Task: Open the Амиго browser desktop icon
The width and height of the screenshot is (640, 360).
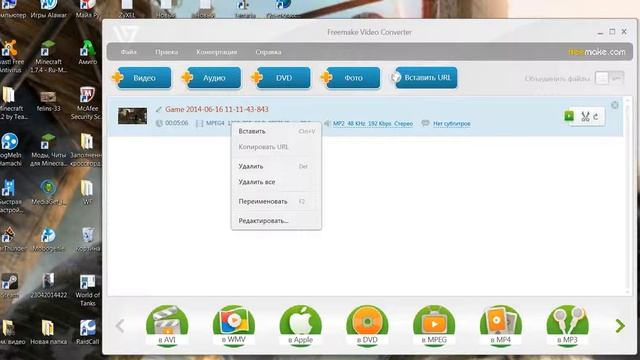Action: click(87, 53)
